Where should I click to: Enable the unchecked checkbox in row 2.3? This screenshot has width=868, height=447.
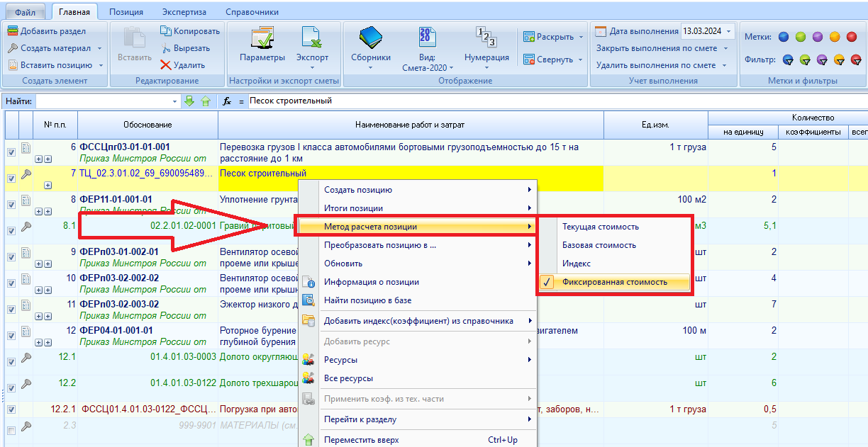tap(11, 430)
